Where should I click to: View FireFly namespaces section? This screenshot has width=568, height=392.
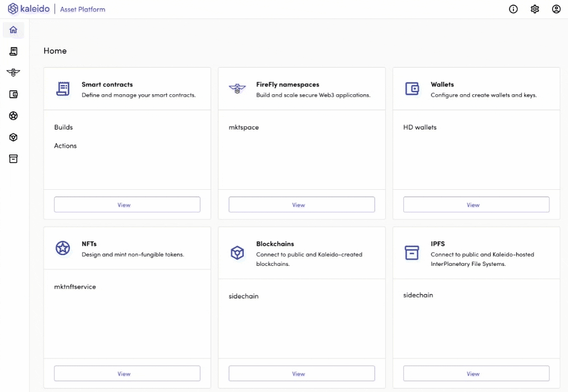[x=302, y=205]
